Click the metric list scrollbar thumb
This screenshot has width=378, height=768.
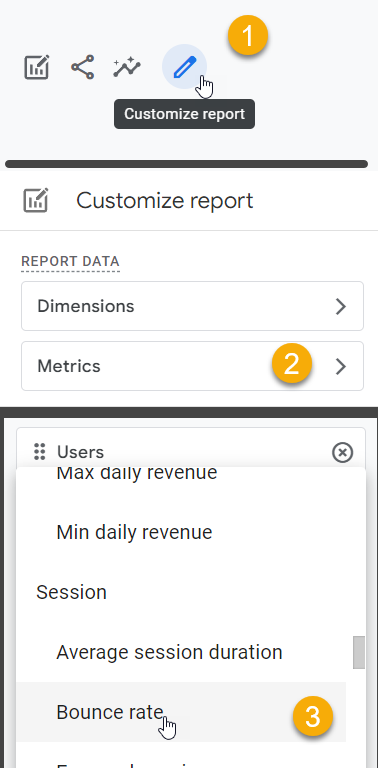tap(359, 652)
